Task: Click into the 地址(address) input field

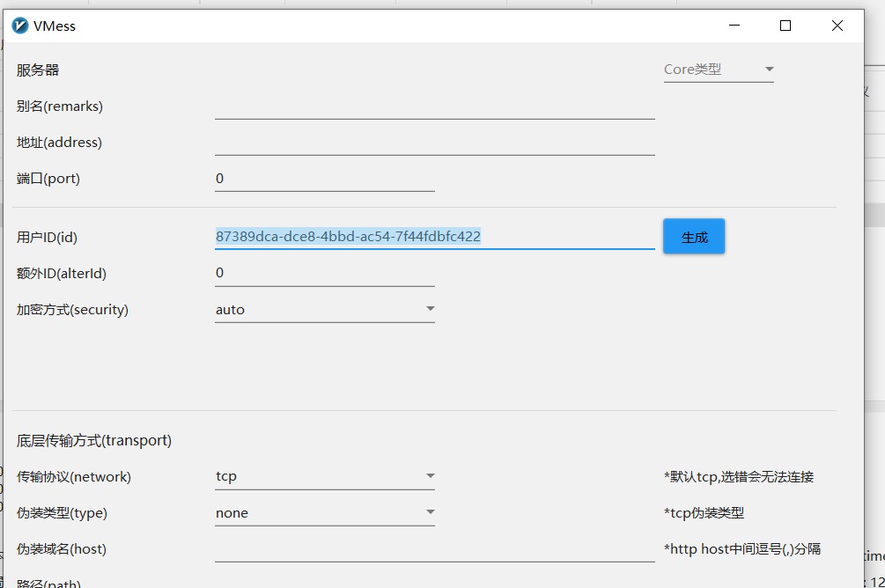Action: point(434,143)
